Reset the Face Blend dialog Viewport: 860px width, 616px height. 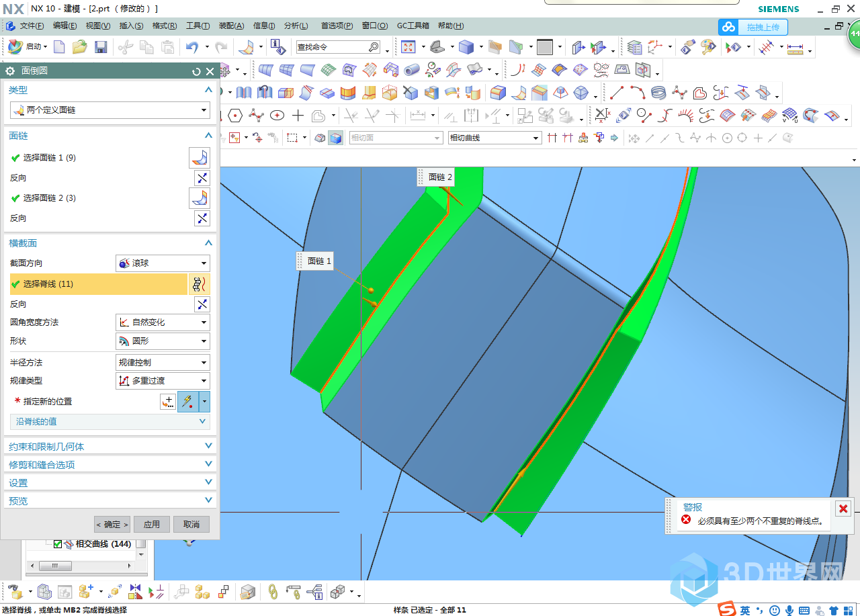click(196, 71)
